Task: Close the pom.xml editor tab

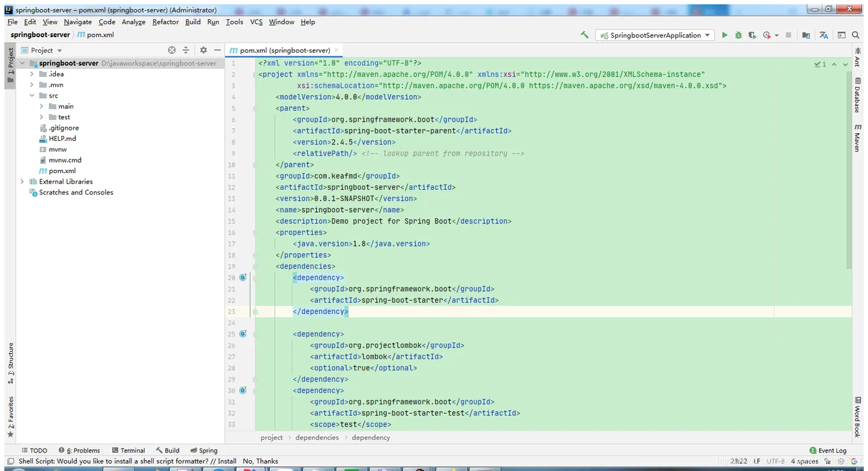Action: [x=336, y=50]
